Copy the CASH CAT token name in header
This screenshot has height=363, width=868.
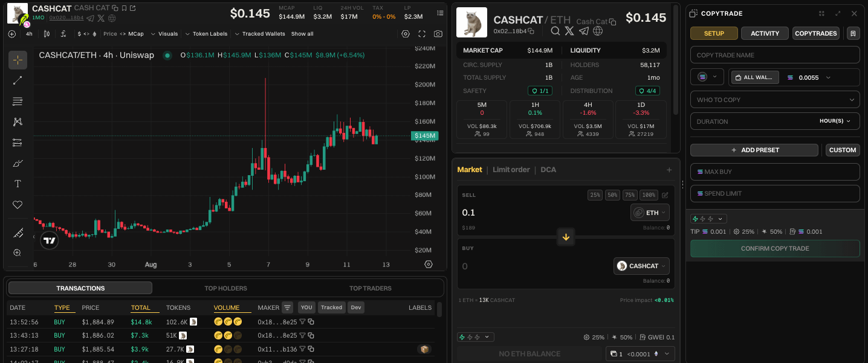(115, 8)
